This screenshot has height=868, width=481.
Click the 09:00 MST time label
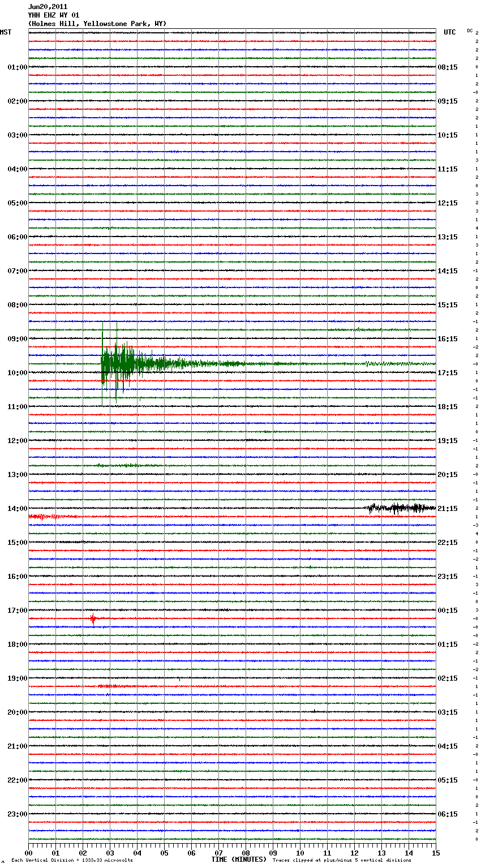point(18,339)
